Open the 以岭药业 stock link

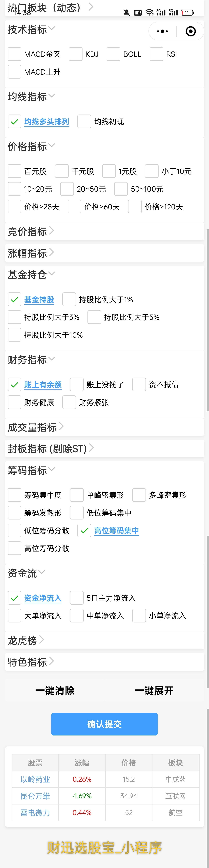[x=35, y=779]
